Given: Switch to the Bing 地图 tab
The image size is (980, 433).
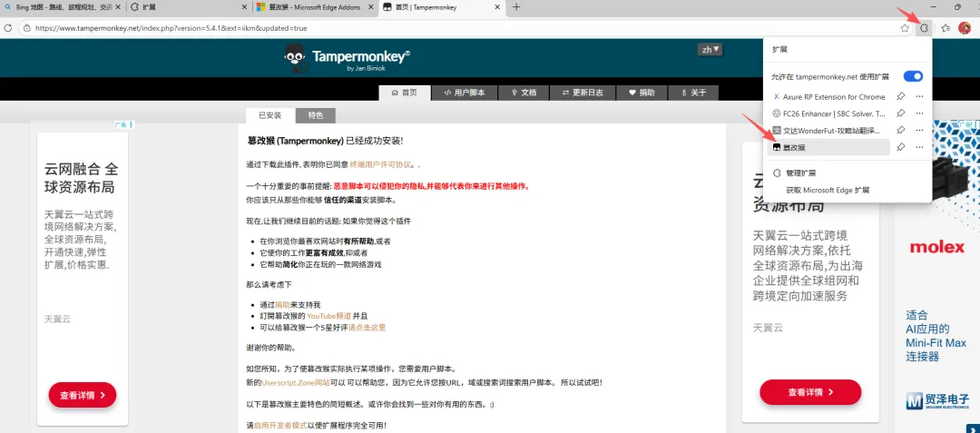Looking at the screenshot, I should click(x=63, y=7).
